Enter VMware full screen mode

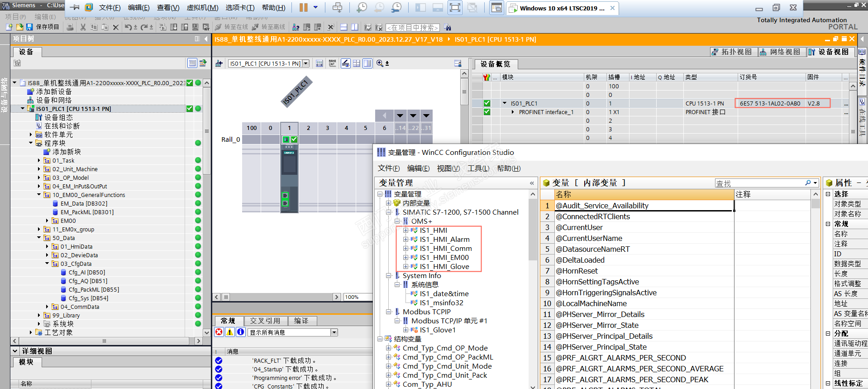pyautogui.click(x=455, y=7)
